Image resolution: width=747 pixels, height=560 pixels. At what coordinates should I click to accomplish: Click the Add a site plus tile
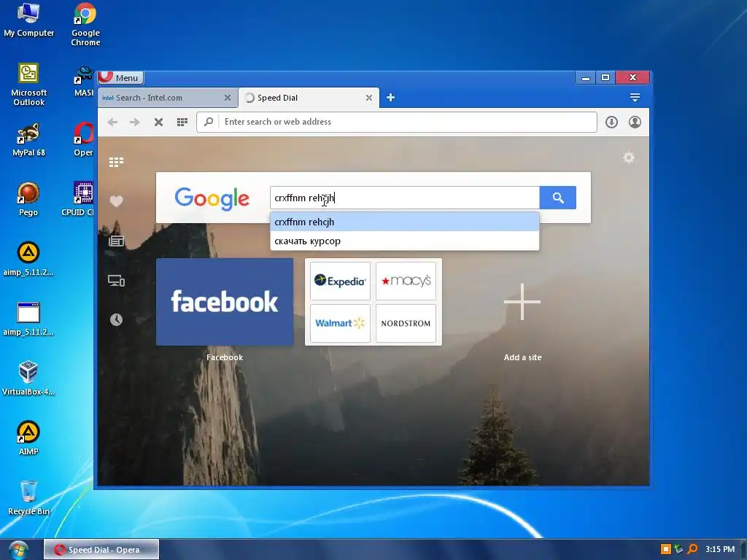coord(522,302)
